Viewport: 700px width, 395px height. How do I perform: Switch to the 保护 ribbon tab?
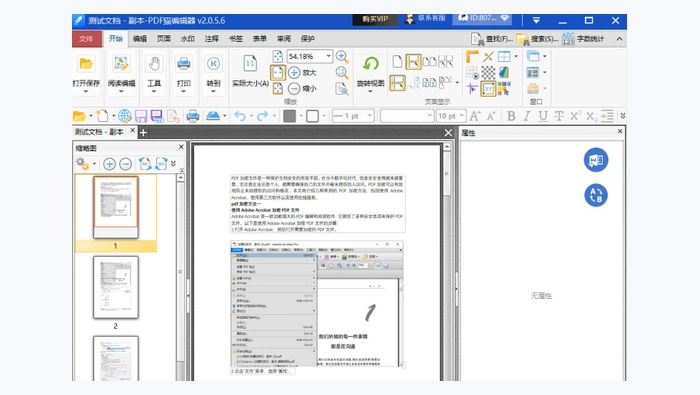tap(308, 39)
